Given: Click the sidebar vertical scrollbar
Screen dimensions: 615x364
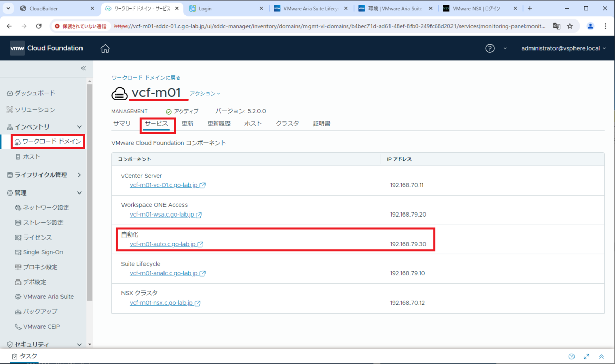Looking at the screenshot, I should (90, 192).
